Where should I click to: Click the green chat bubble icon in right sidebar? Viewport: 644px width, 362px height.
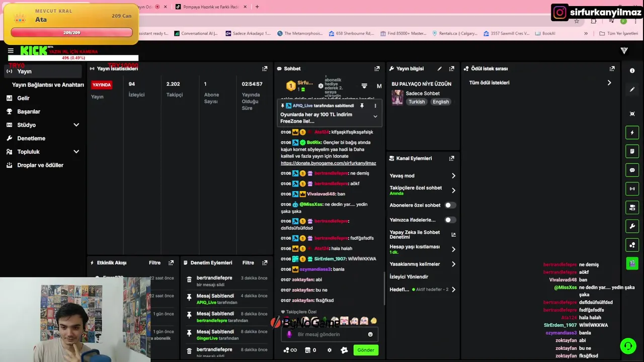coord(632,170)
